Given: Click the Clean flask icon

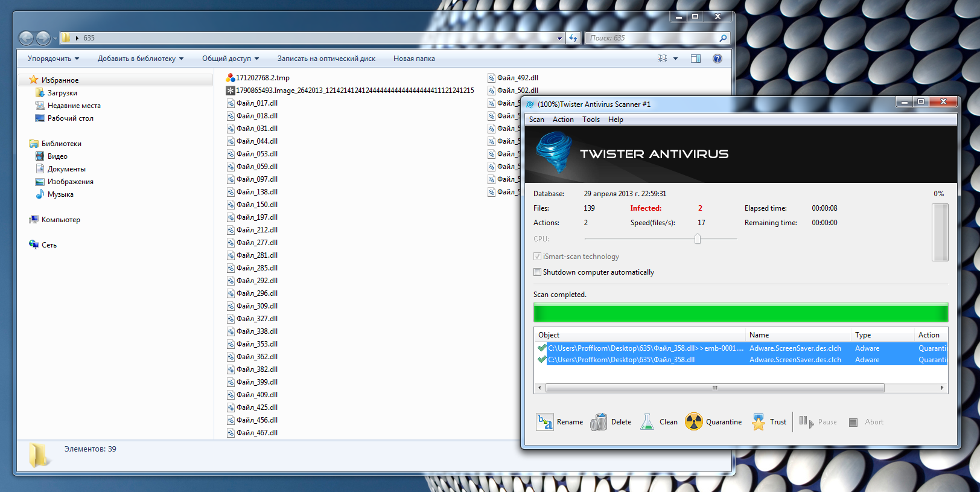Looking at the screenshot, I should (647, 422).
